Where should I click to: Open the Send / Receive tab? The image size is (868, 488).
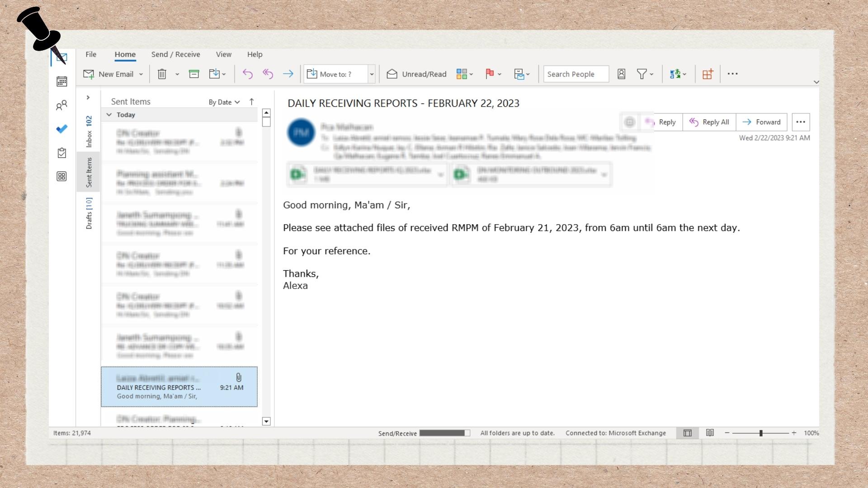175,54
